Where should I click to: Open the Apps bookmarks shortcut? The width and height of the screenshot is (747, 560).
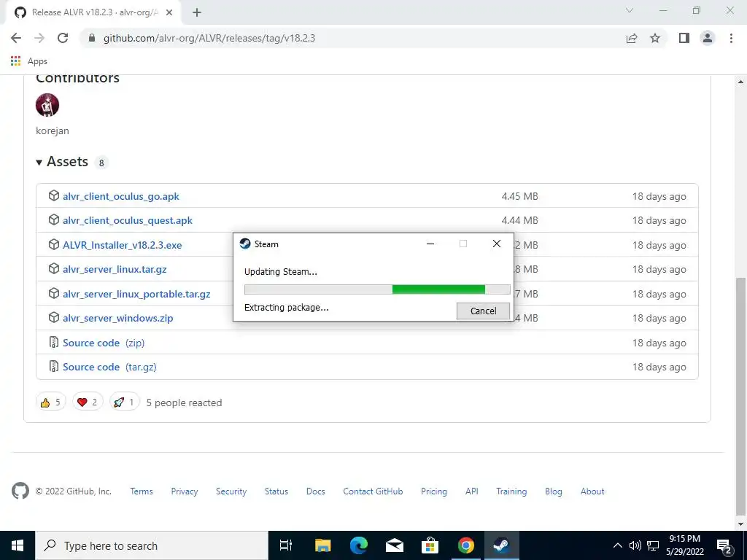[x=28, y=61]
